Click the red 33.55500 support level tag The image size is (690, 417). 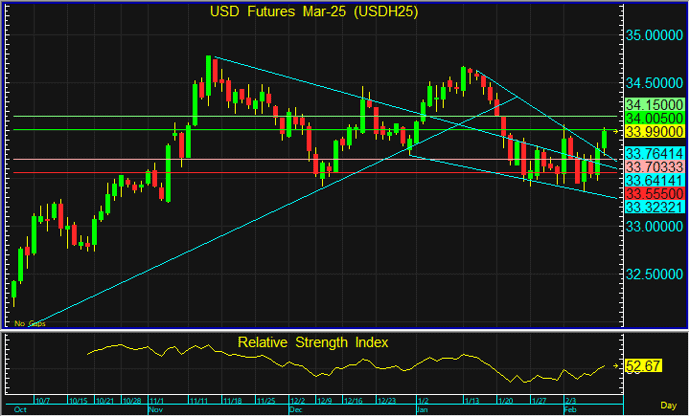pos(654,194)
